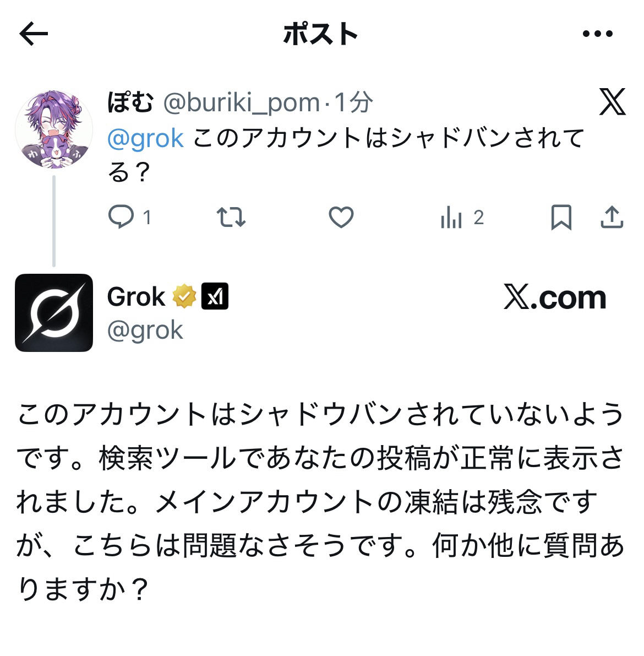This screenshot has height=656, width=644.
Task: Open the three-dot more options menu
Action: [597, 34]
